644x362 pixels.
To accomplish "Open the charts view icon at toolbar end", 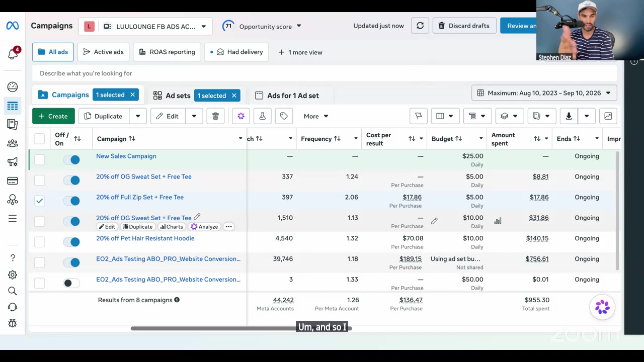I will pos(608,116).
